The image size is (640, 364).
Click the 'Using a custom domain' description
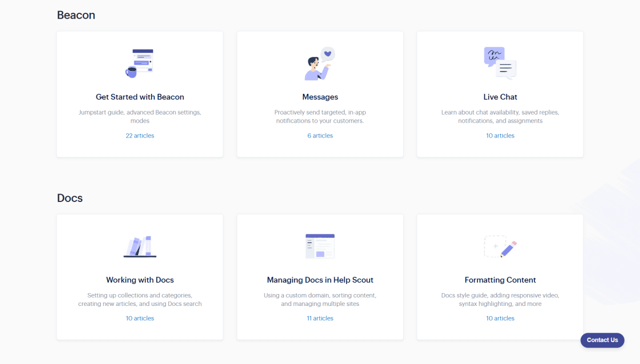(320, 300)
